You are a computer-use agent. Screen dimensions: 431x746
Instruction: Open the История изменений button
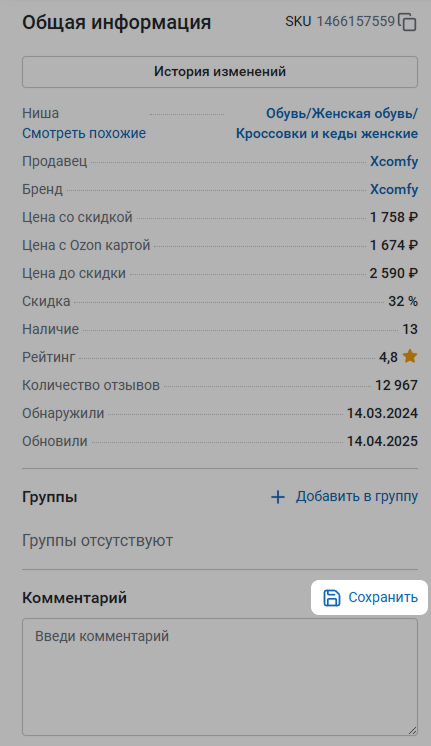(x=220, y=72)
